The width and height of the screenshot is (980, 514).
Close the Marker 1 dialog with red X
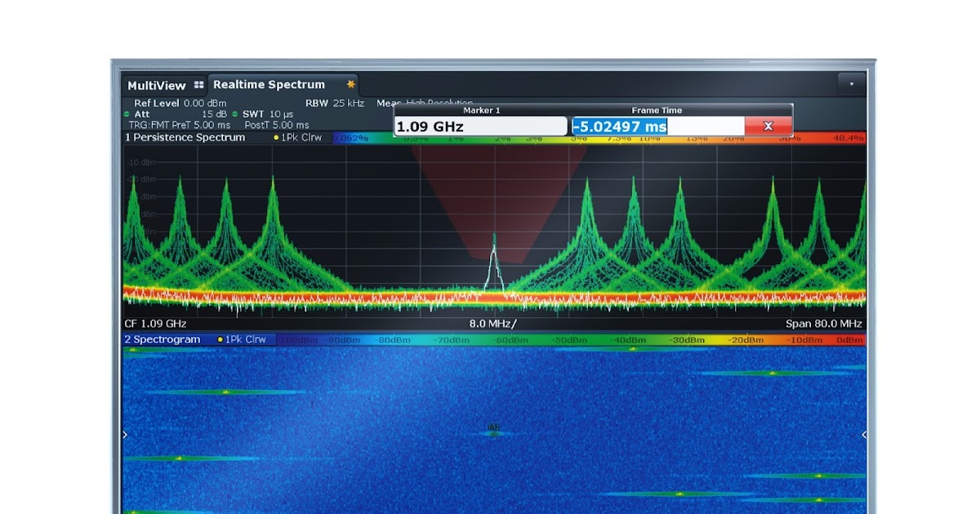[x=768, y=126]
